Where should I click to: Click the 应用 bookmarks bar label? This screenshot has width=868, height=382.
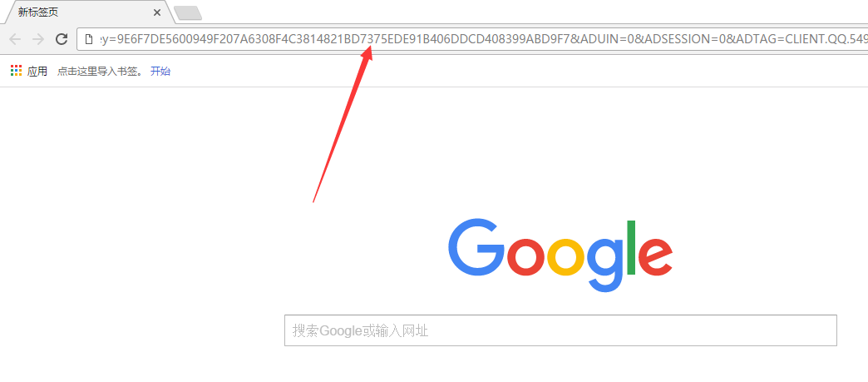[37, 71]
